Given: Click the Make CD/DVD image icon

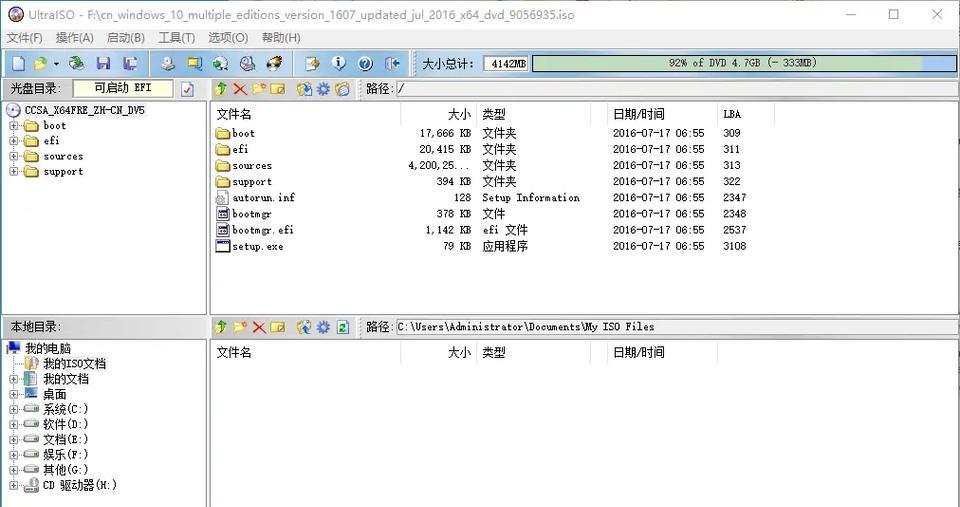Looking at the screenshot, I should pos(168,63).
